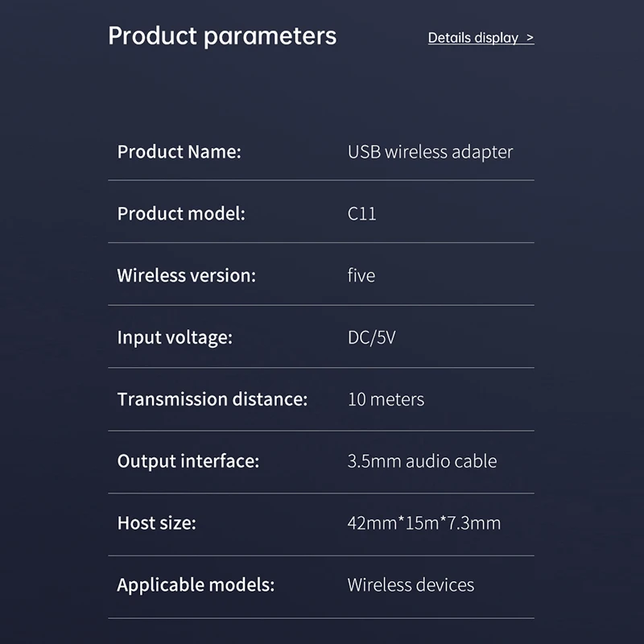The image size is (644, 644).
Task: Click the 10 meters value
Action: coord(386,399)
